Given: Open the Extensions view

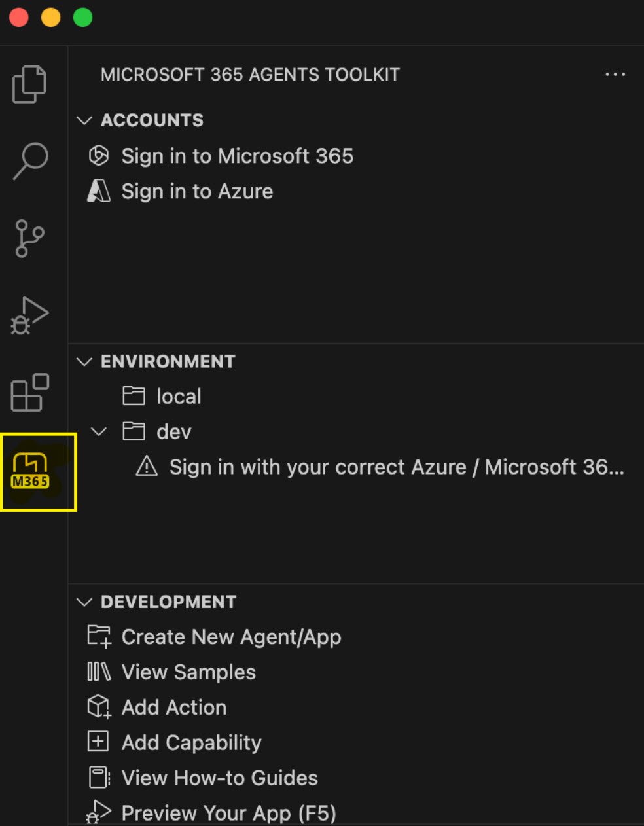Looking at the screenshot, I should [x=30, y=393].
